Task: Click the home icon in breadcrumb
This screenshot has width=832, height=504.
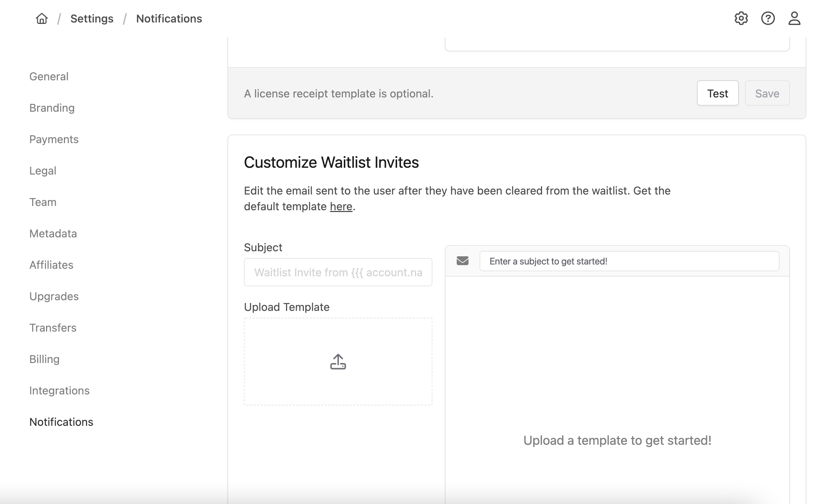Action: (x=42, y=19)
